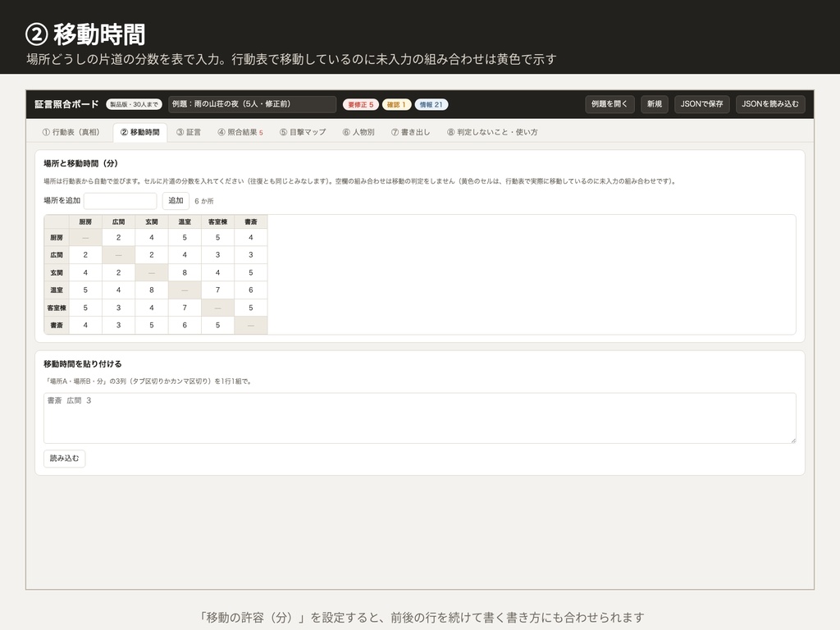Click the 読み込む button below the textarea
The image size is (840, 630).
tap(64, 459)
